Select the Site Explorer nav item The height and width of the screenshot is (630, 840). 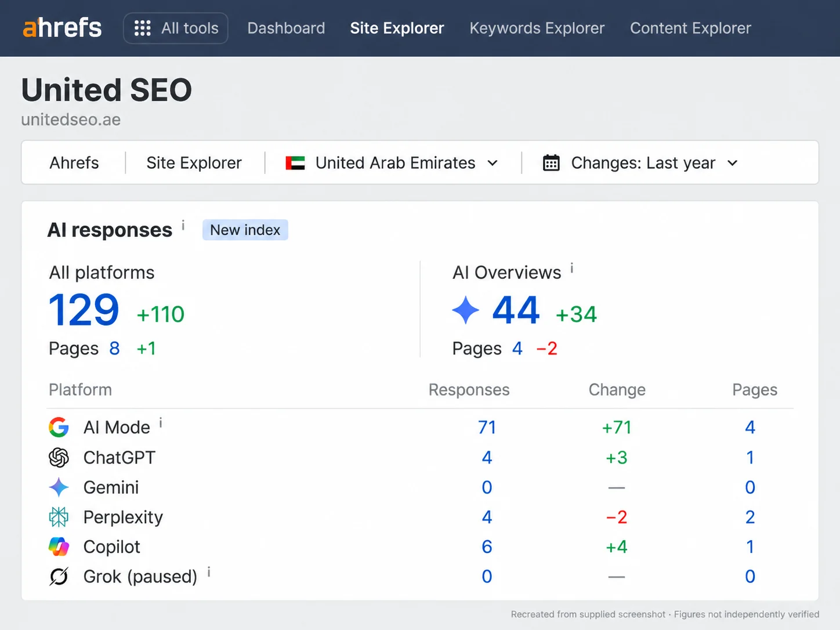[397, 28]
